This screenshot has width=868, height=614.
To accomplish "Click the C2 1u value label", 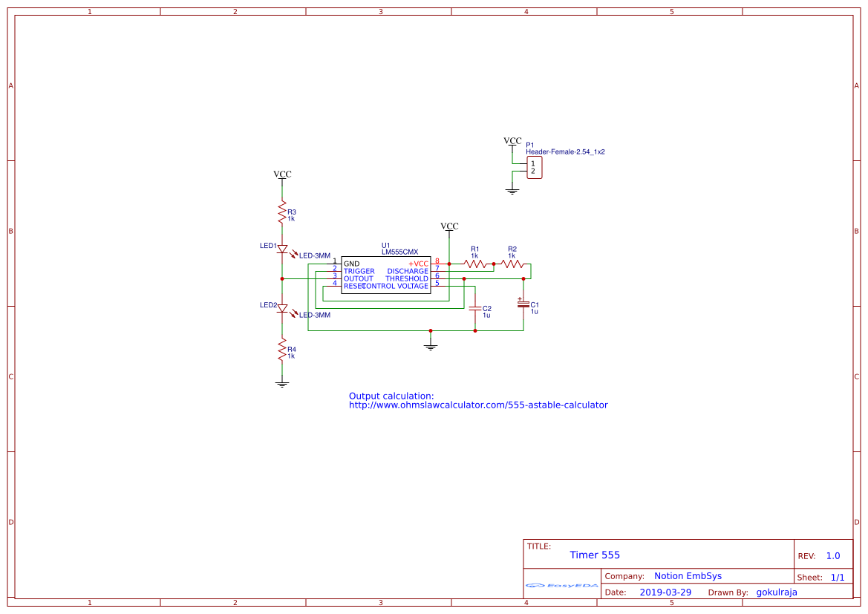I will pyautogui.click(x=486, y=316).
